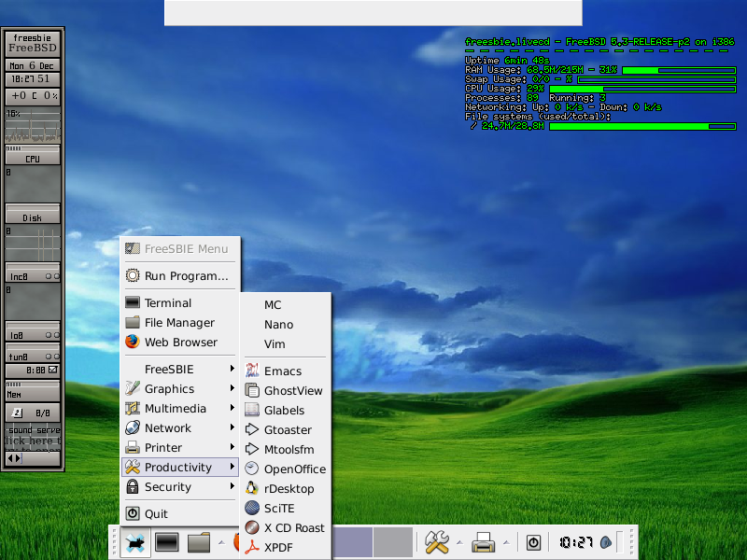Start OpenOffice from the Productivity submenu

(x=285, y=469)
